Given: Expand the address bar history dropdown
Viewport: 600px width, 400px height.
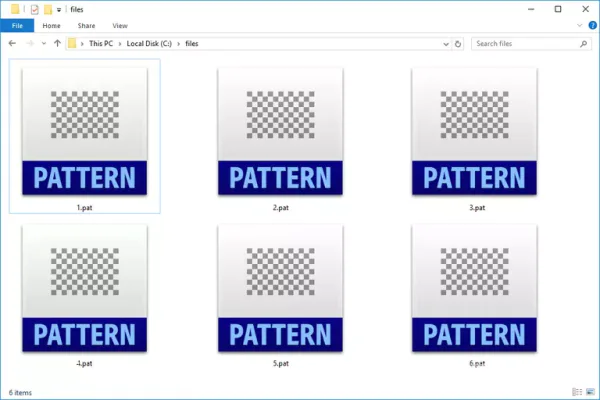Looking at the screenshot, I should pyautogui.click(x=446, y=44).
